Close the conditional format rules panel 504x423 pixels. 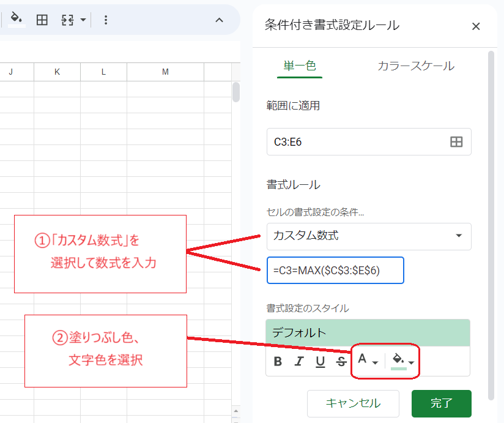coord(476,26)
